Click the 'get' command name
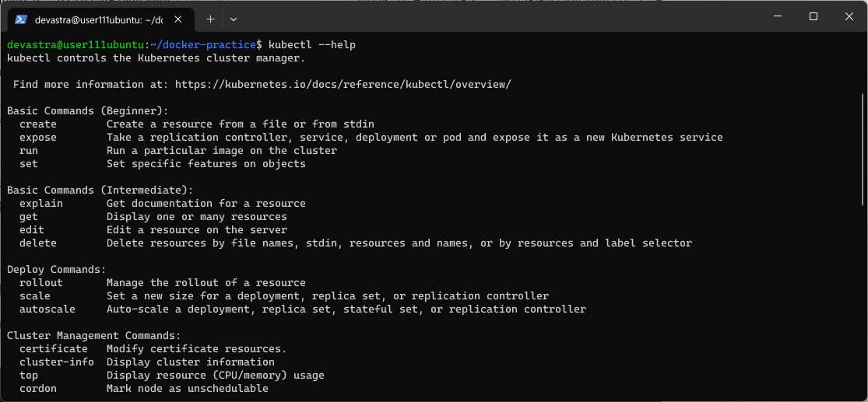This screenshot has height=402, width=868. (x=29, y=217)
